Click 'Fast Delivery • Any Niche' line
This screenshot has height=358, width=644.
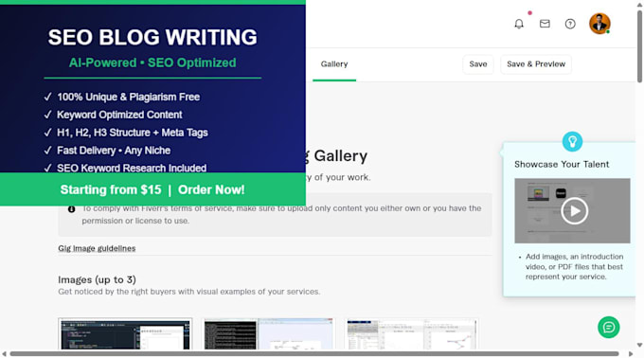(x=114, y=151)
